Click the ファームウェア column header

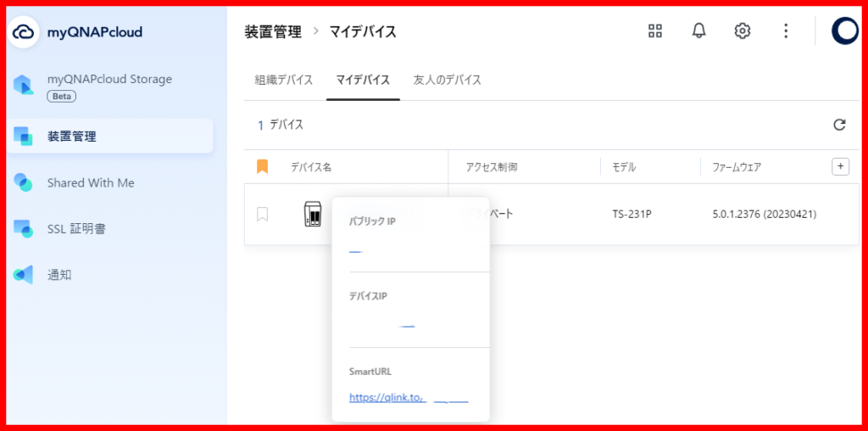click(x=737, y=167)
